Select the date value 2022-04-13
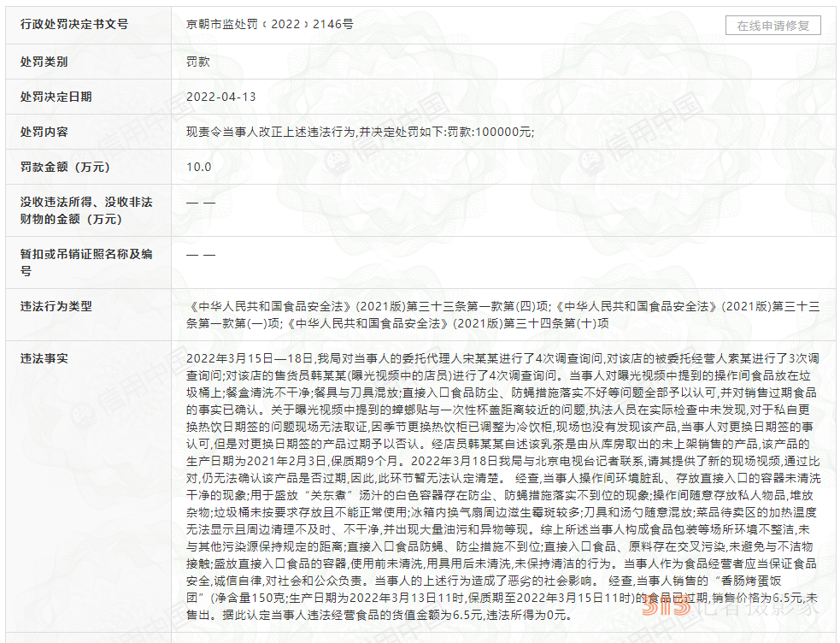This screenshot has height=643, width=840. [x=221, y=97]
